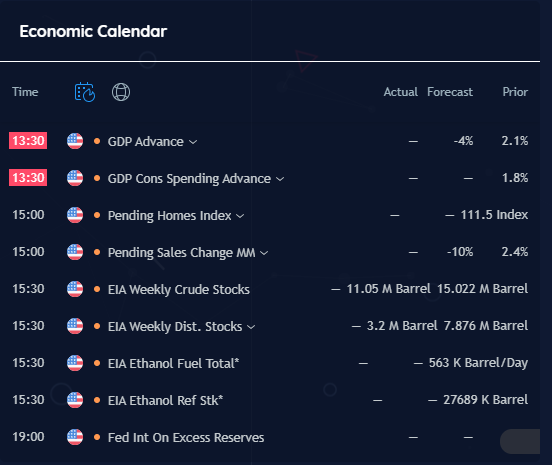Screen dimensions: 552x465
Task: Click orange importance dot for Pending Sales Change
Action: click(97, 252)
